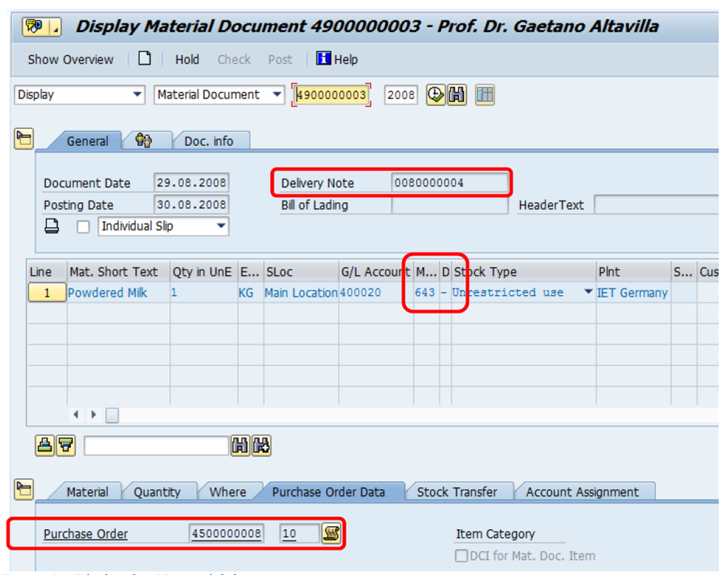The height and width of the screenshot is (575, 728).
Task: Open the Material Document type dropdown
Action: click(x=278, y=94)
